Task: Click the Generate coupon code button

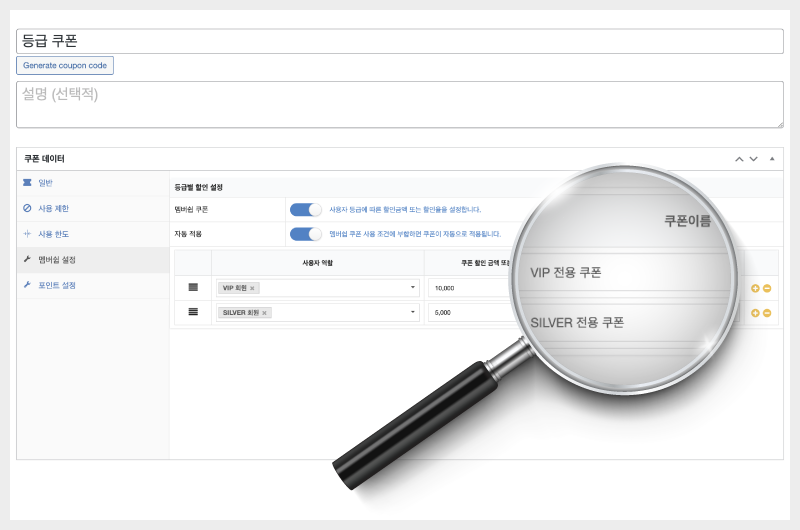Action: [x=65, y=66]
